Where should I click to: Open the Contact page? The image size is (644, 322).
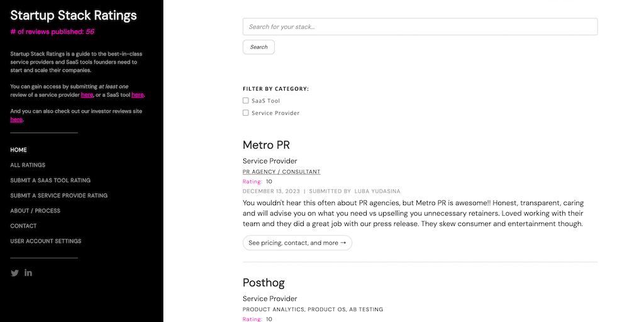pos(23,226)
